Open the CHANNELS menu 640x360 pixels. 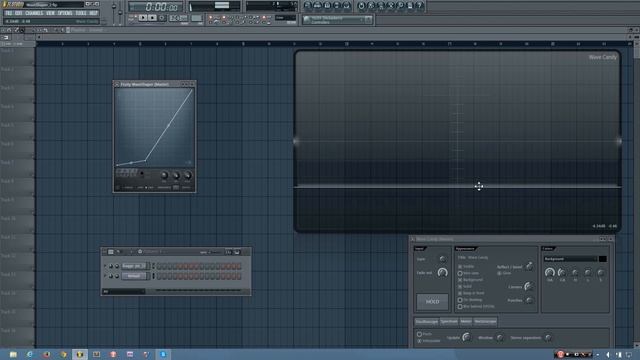[x=34, y=13]
